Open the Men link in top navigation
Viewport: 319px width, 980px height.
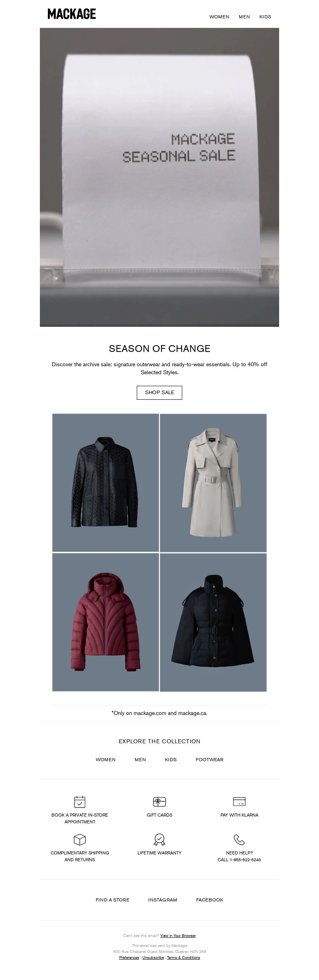244,17
